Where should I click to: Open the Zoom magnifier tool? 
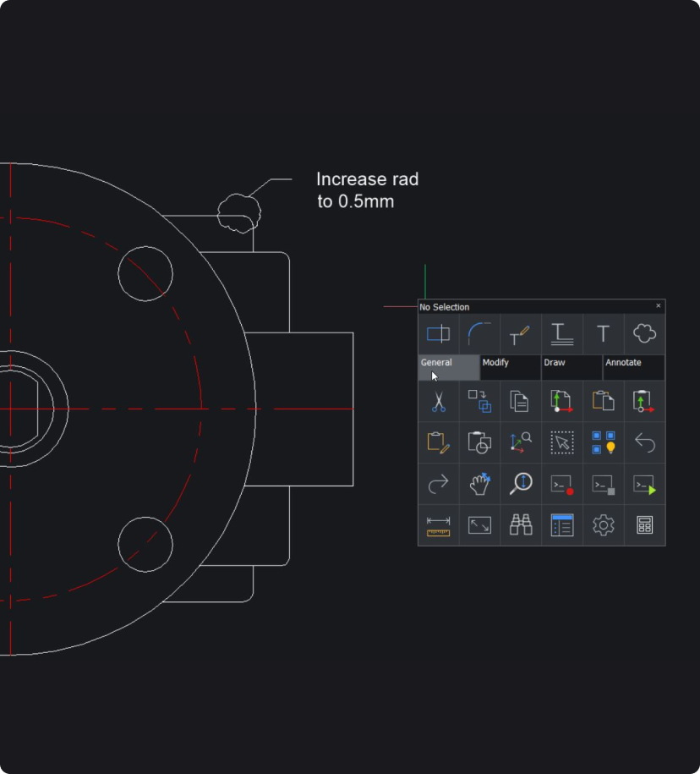point(521,484)
